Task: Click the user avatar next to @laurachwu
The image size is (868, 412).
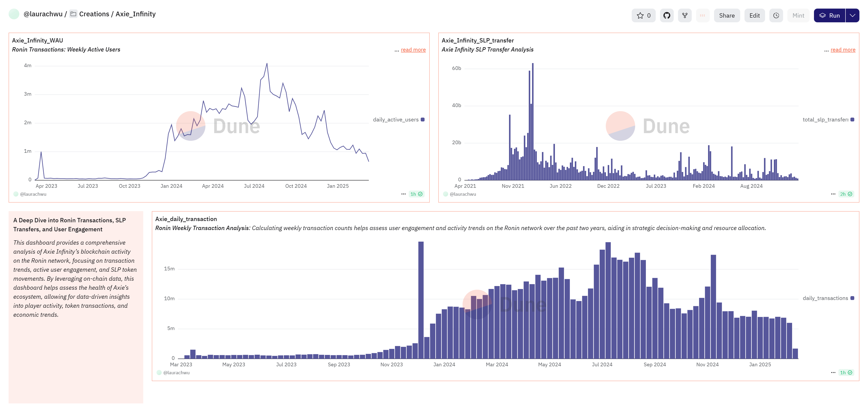Action: point(14,14)
